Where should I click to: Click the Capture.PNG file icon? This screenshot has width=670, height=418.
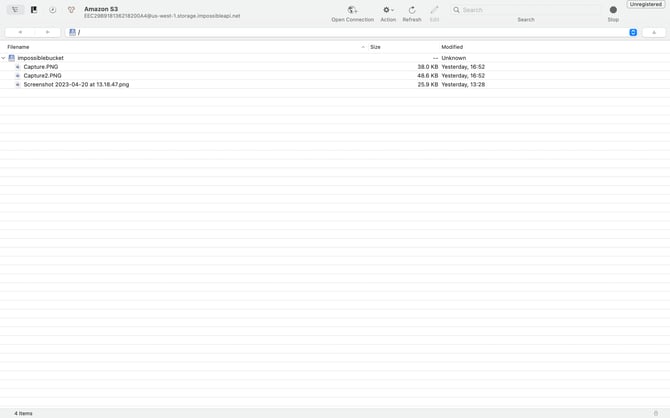click(18, 67)
